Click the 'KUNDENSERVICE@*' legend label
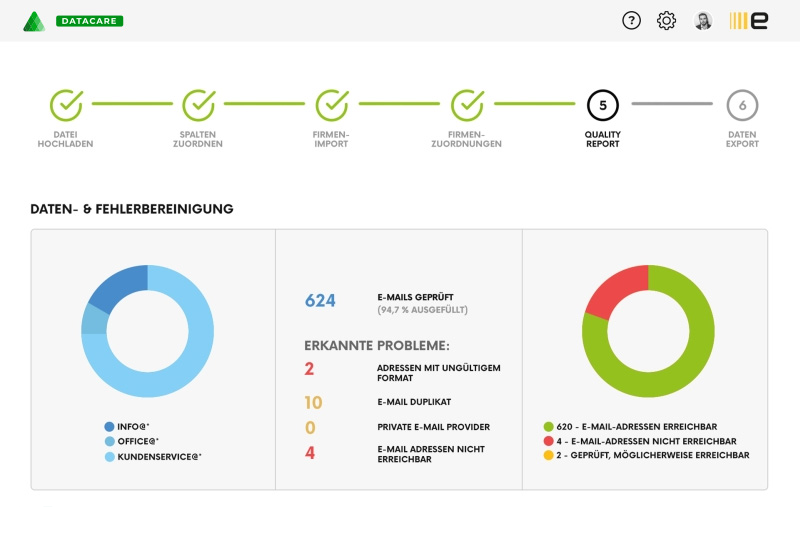The image size is (800, 533). [160, 456]
